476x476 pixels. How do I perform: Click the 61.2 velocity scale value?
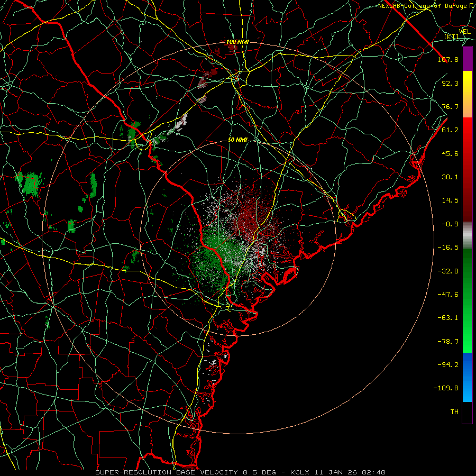(x=450, y=130)
